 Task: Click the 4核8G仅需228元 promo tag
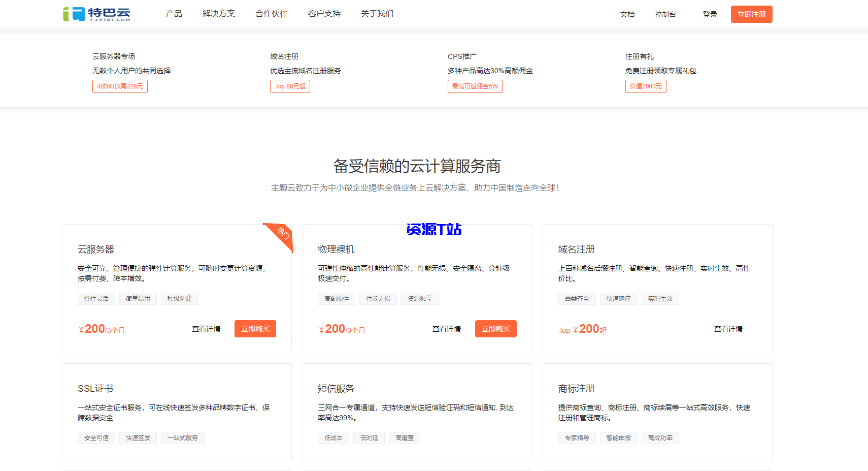pyautogui.click(x=120, y=86)
